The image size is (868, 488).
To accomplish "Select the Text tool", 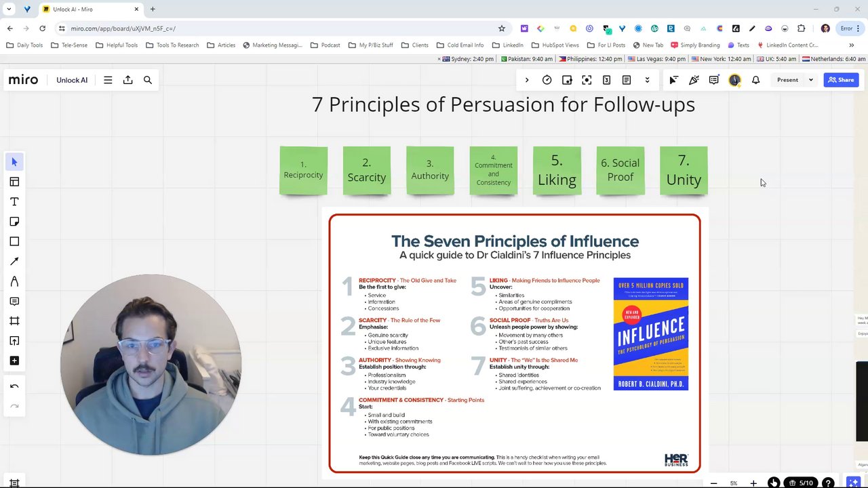I will 14,202.
